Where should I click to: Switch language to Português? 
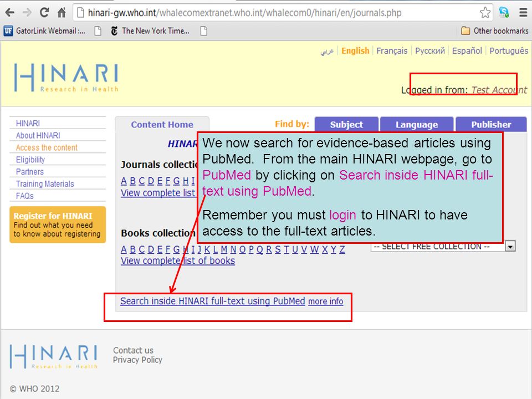click(509, 51)
